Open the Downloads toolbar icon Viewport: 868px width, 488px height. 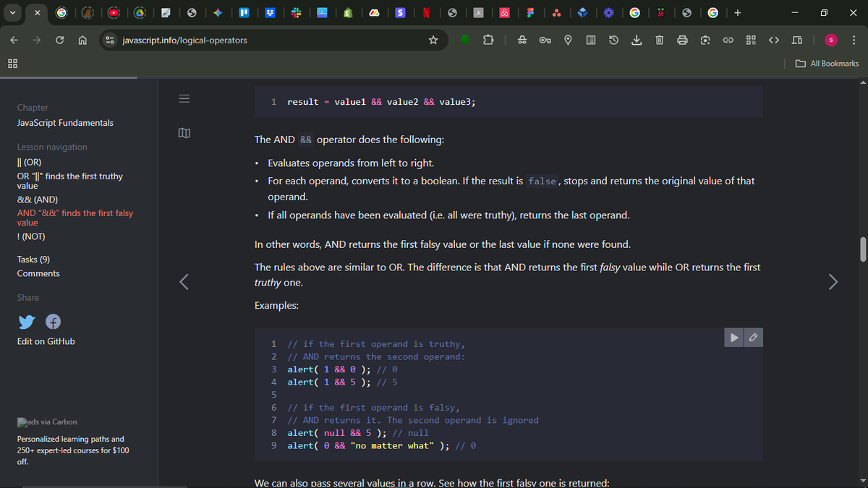click(636, 40)
